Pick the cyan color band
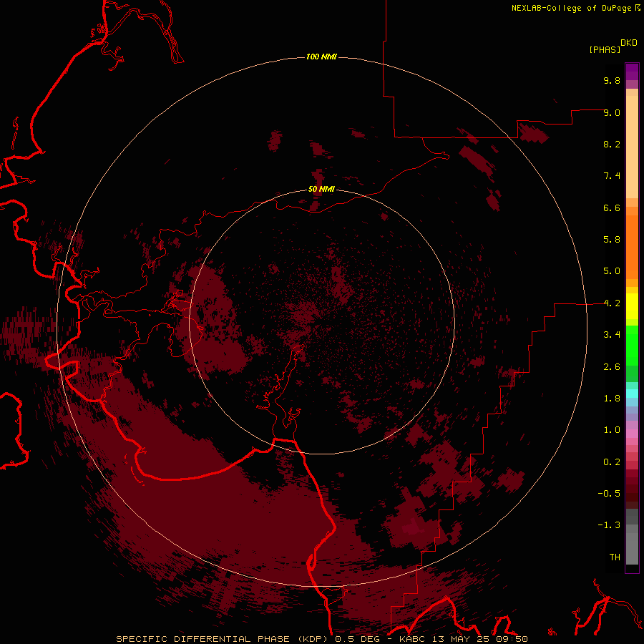Screen dimensions: 644x644 (632, 394)
